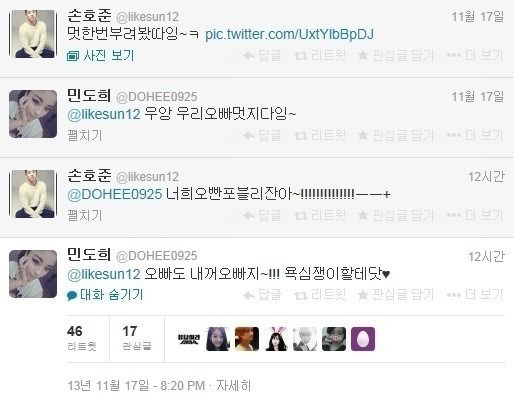Open the @likesun12 mention in last tweet
The width and height of the screenshot is (514, 403).
104,274
